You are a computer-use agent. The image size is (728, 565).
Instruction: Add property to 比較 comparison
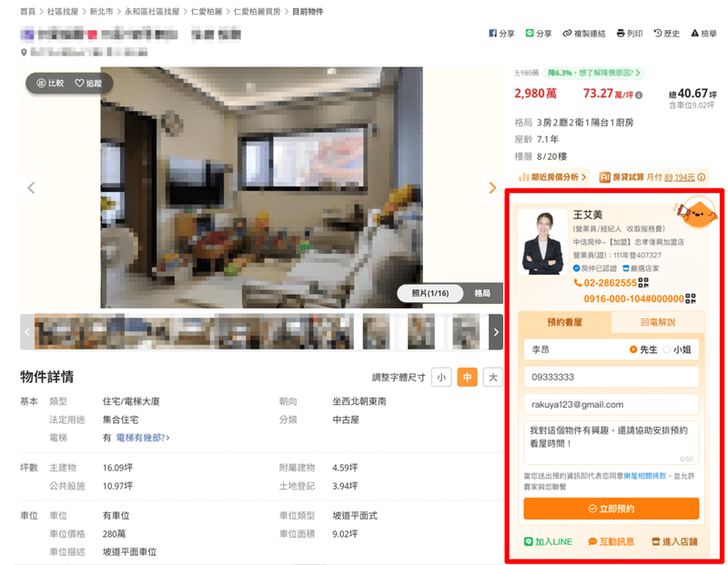[50, 83]
